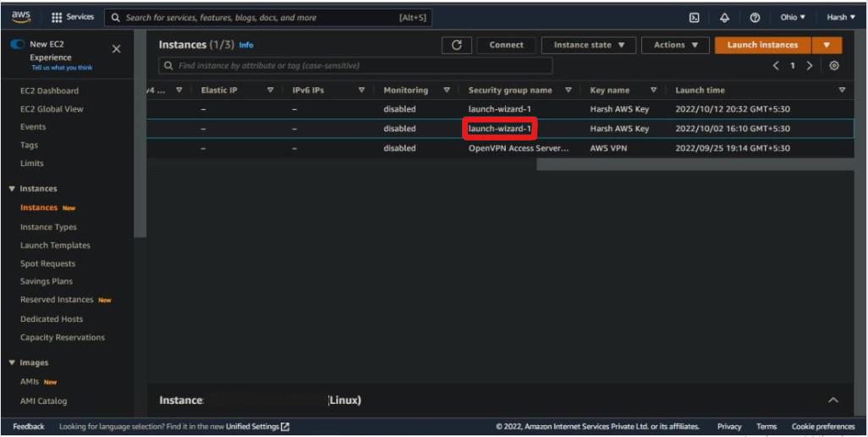Screen dimensions: 868x437
Task: Open the Privacy footer link
Action: [729, 427]
